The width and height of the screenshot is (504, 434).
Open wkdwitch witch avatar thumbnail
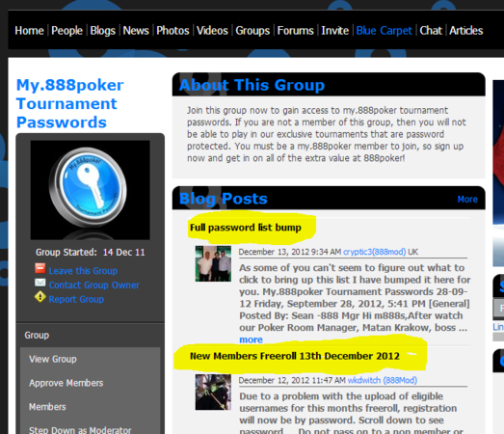(213, 392)
